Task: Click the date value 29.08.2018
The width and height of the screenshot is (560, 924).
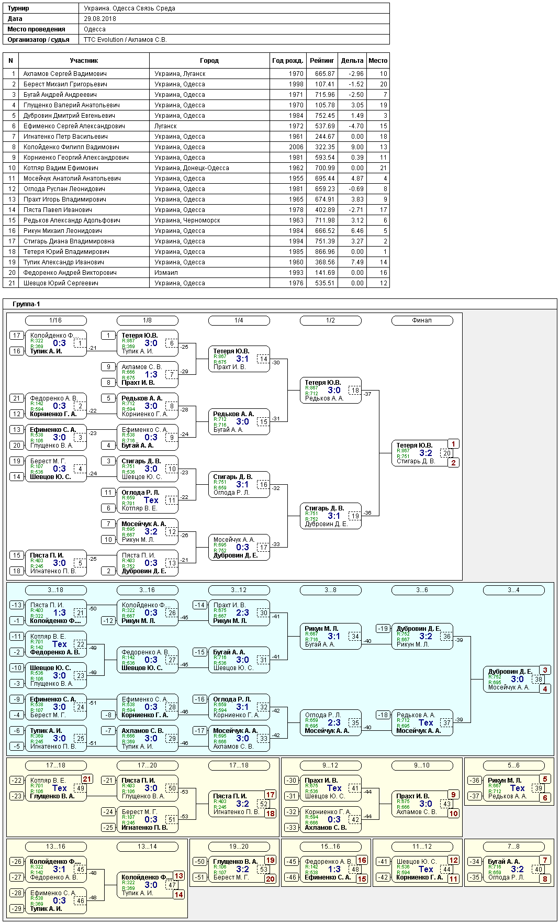Action: pyautogui.click(x=100, y=19)
